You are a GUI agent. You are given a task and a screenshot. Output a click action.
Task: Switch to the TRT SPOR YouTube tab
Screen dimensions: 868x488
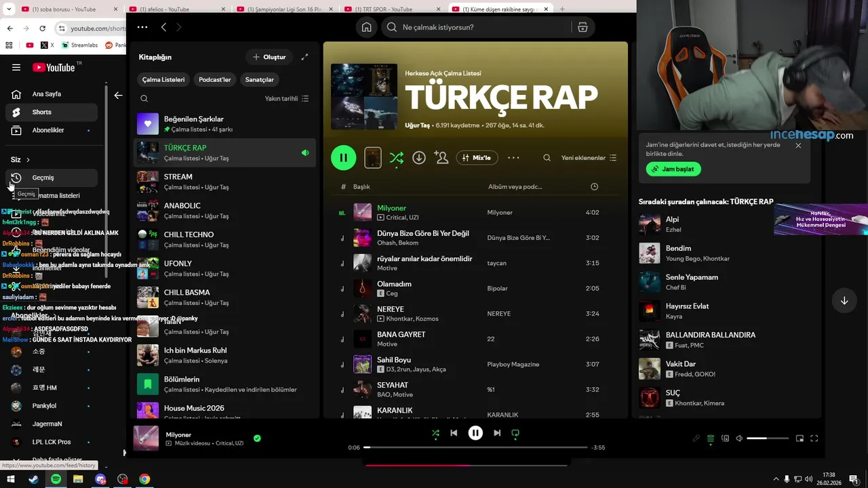(393, 9)
